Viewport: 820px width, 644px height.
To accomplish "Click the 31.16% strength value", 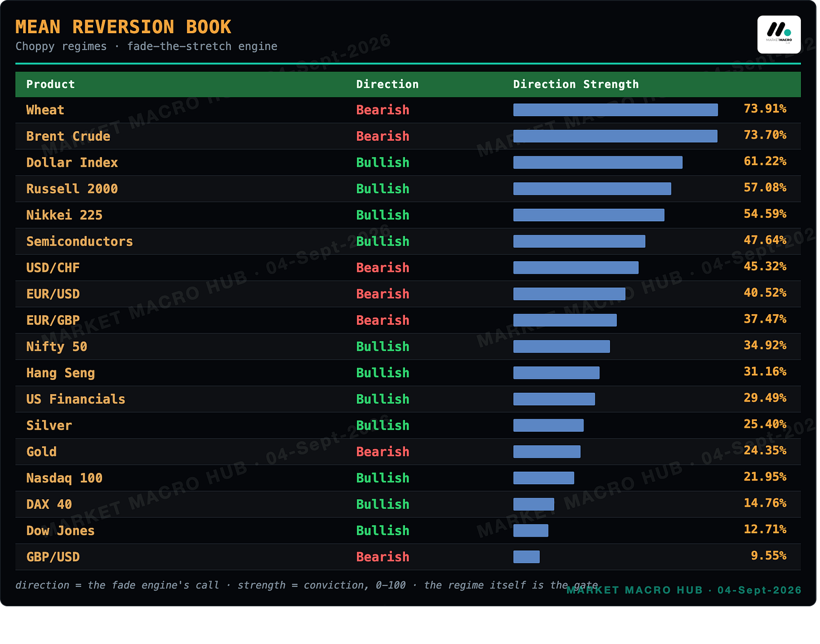I will tap(765, 372).
